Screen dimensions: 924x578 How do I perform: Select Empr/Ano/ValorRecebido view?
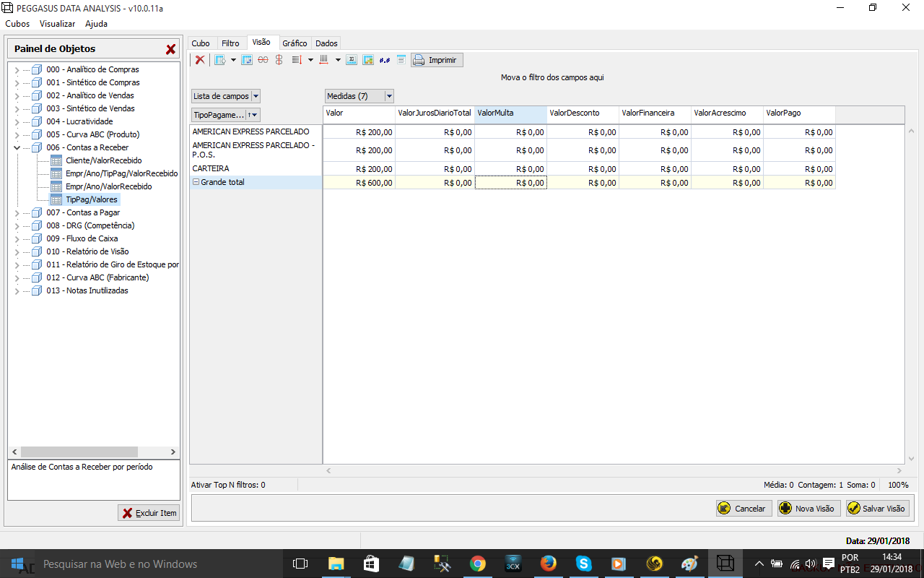click(108, 186)
